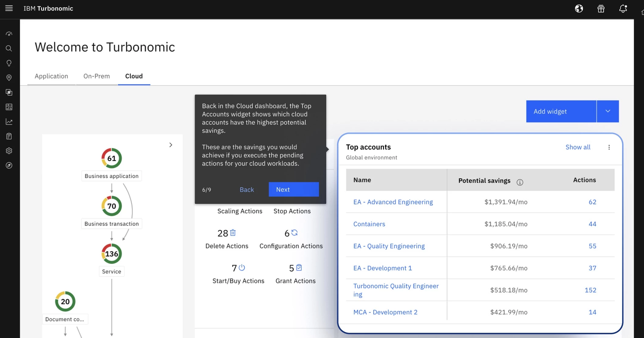Switch to the Application tab
Image resolution: width=644 pixels, height=338 pixels.
pyautogui.click(x=51, y=76)
